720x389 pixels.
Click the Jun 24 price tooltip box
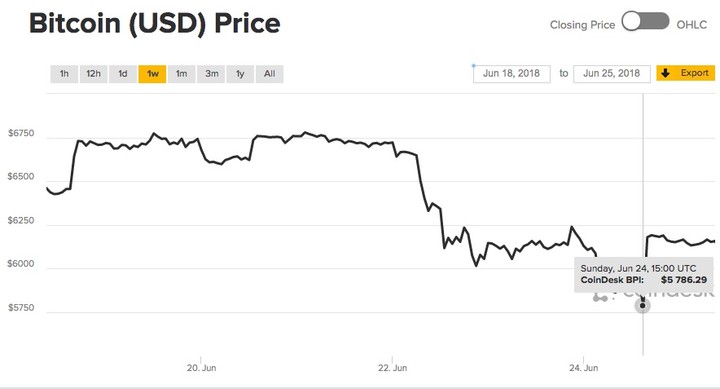tap(644, 275)
